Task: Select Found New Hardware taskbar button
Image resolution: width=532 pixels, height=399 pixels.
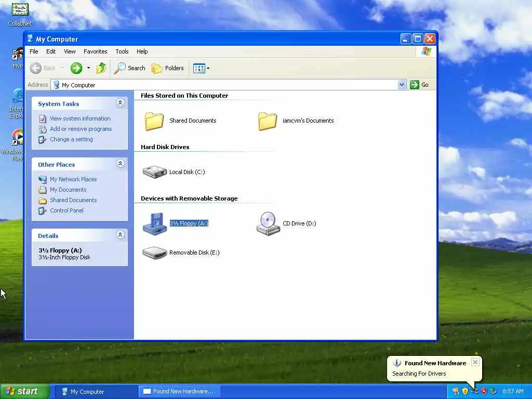Action: [180, 392]
